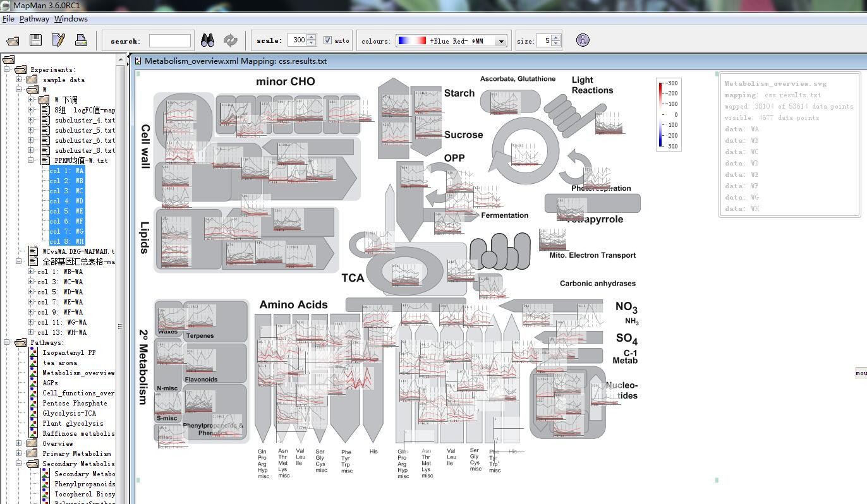
Task: Expand the Primary Metabolism folder
Action: (x=19, y=453)
